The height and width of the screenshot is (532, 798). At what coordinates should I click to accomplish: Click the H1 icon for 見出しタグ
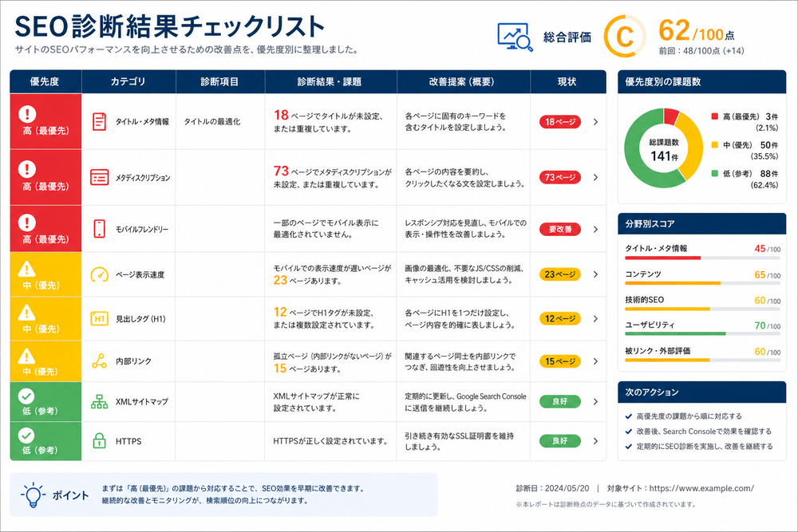point(99,319)
